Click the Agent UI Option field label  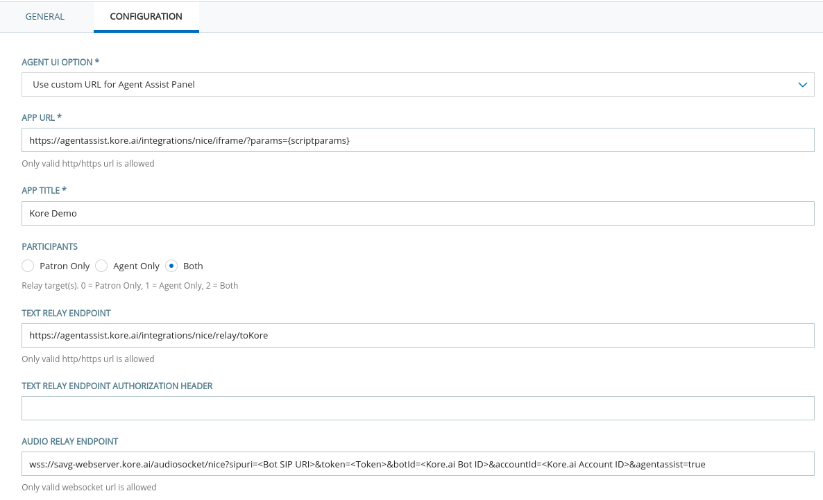pyautogui.click(x=67, y=62)
